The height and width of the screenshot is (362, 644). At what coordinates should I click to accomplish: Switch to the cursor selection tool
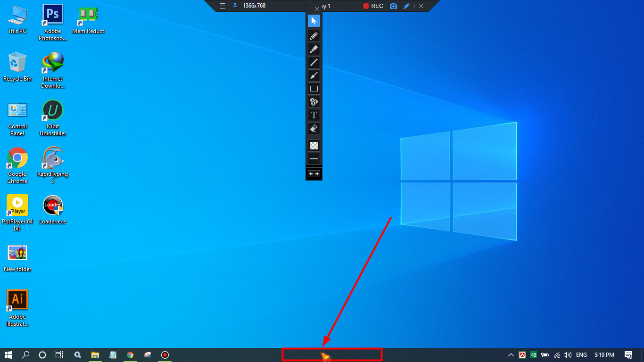(314, 21)
